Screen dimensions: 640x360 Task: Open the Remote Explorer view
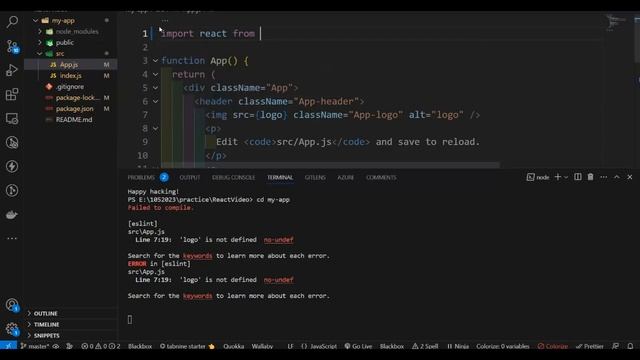[12, 118]
